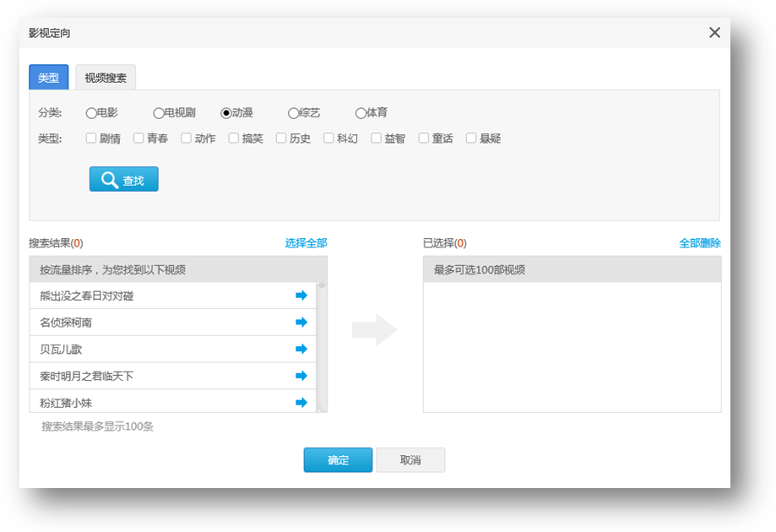Click the add arrow for 熊出没之春日对对碰
Screen dimensions: 776x532
click(x=301, y=296)
